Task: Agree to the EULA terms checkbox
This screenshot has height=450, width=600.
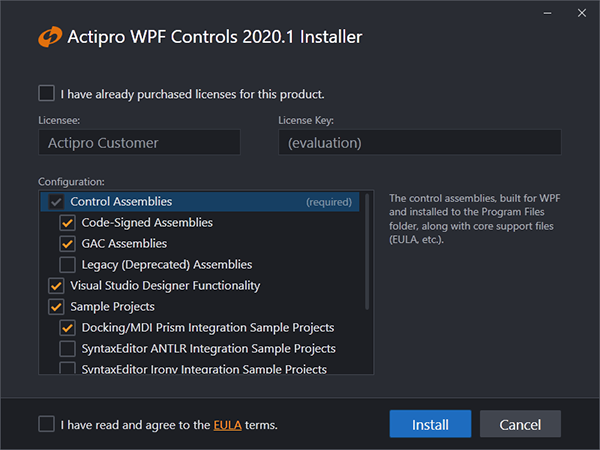Action: click(47, 424)
